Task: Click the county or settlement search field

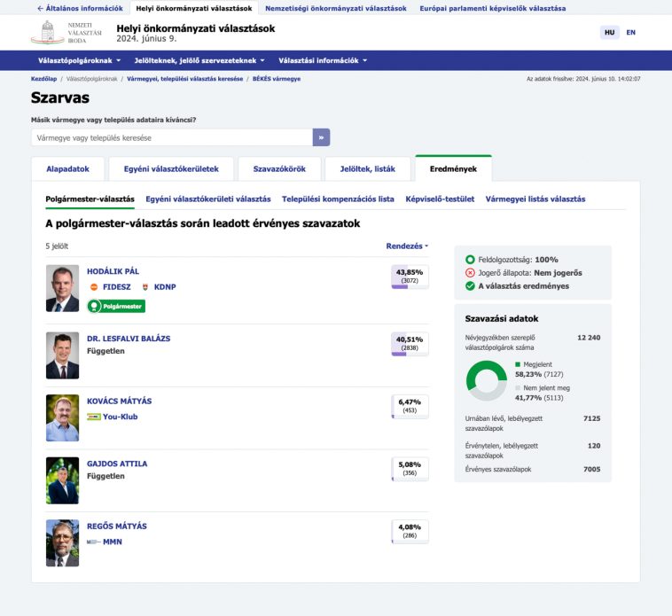Action: (172, 137)
